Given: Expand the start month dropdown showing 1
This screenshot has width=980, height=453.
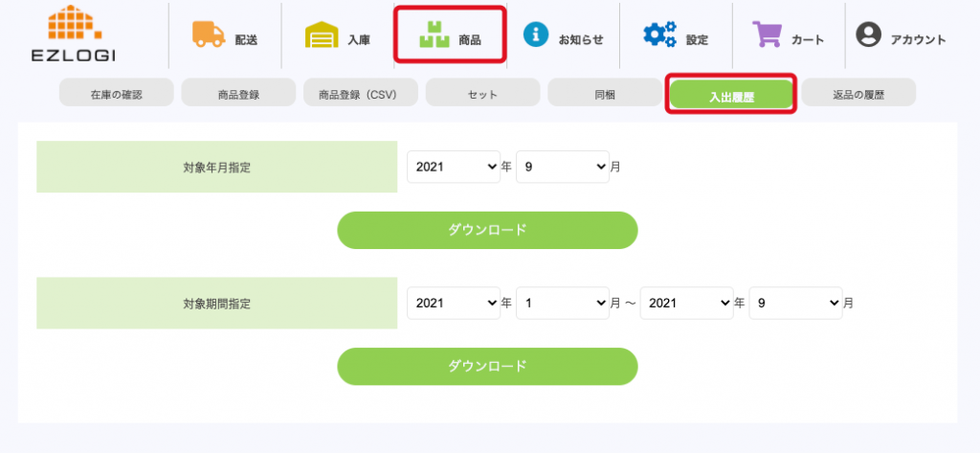Looking at the screenshot, I should point(563,303).
